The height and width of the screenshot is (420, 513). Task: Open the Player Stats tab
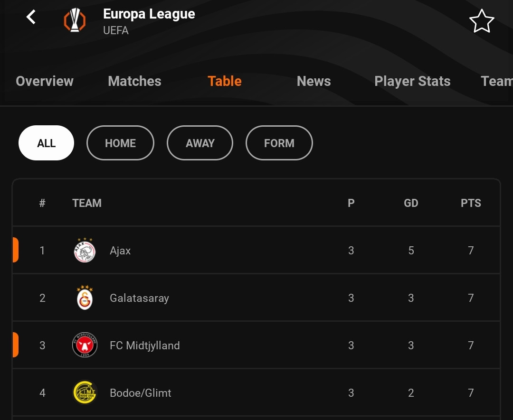click(412, 81)
